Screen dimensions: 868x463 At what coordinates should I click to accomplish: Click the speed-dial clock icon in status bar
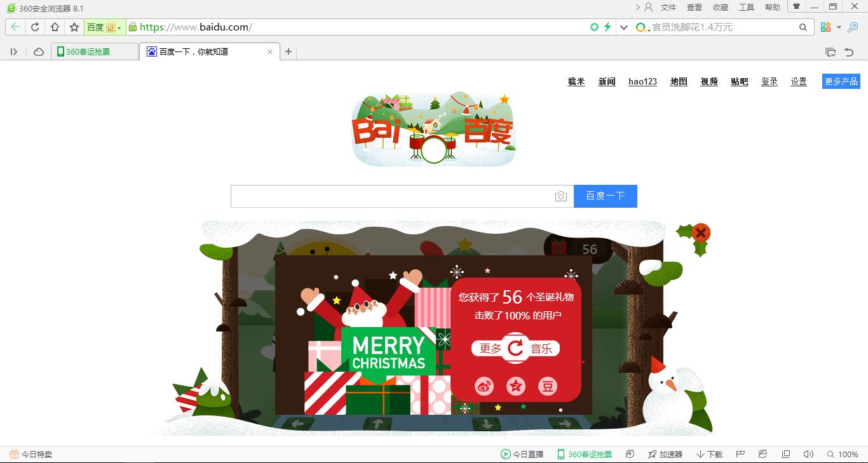point(630,454)
